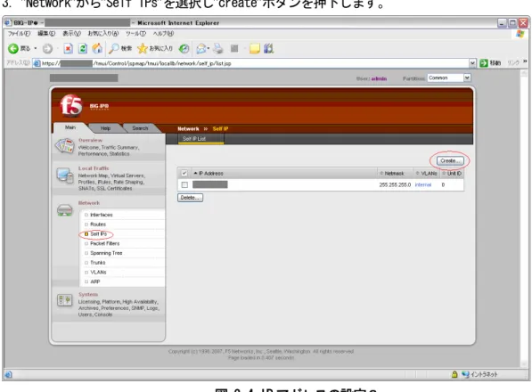Open Search magnifier in IE toolbar
532x392 pixels.
point(114,49)
